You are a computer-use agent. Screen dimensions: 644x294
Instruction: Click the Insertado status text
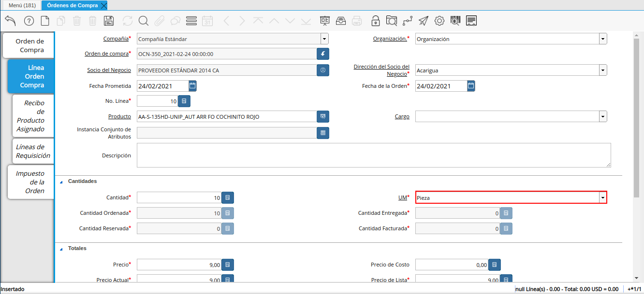coord(13,289)
